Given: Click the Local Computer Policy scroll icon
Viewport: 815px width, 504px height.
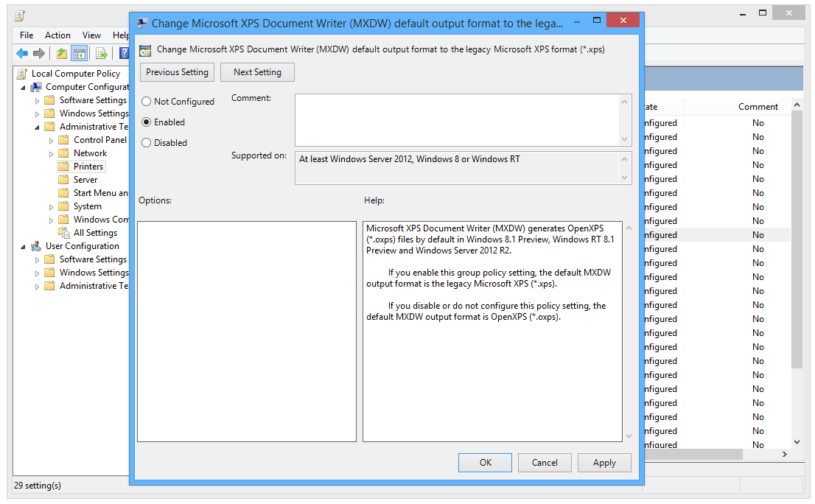Looking at the screenshot, I should pyautogui.click(x=21, y=73).
